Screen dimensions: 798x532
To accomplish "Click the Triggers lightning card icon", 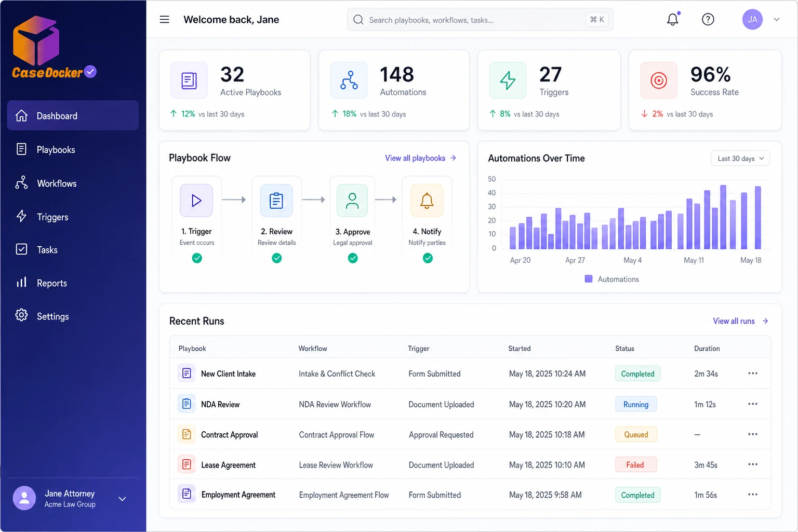I will coord(508,81).
